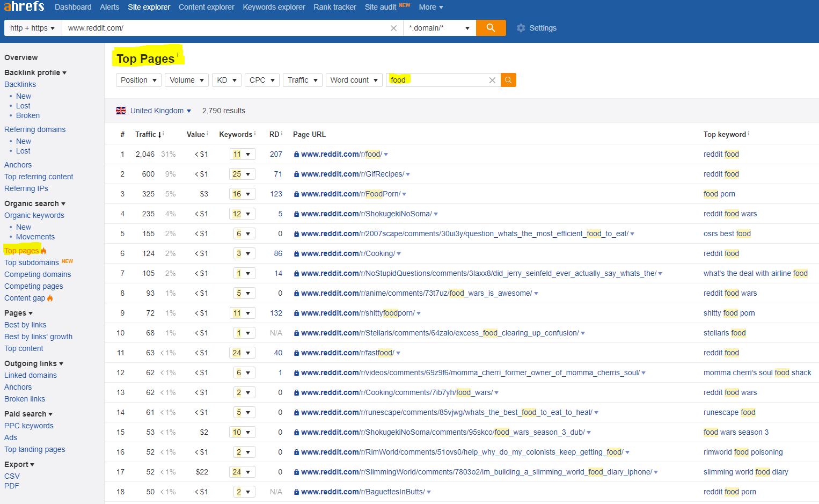The width and height of the screenshot is (819, 504).
Task: Collapse the Backlink profile section
Action: point(35,72)
